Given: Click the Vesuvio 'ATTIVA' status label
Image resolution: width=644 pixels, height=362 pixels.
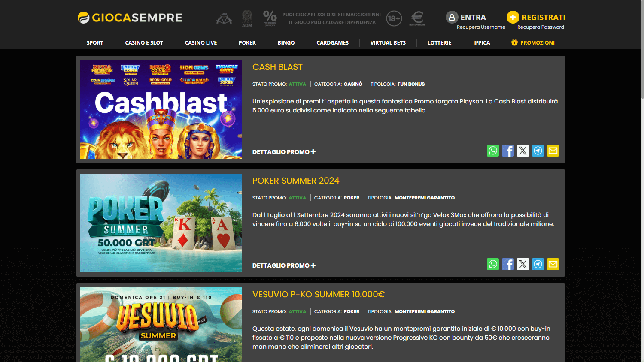Looking at the screenshot, I should tap(297, 311).
